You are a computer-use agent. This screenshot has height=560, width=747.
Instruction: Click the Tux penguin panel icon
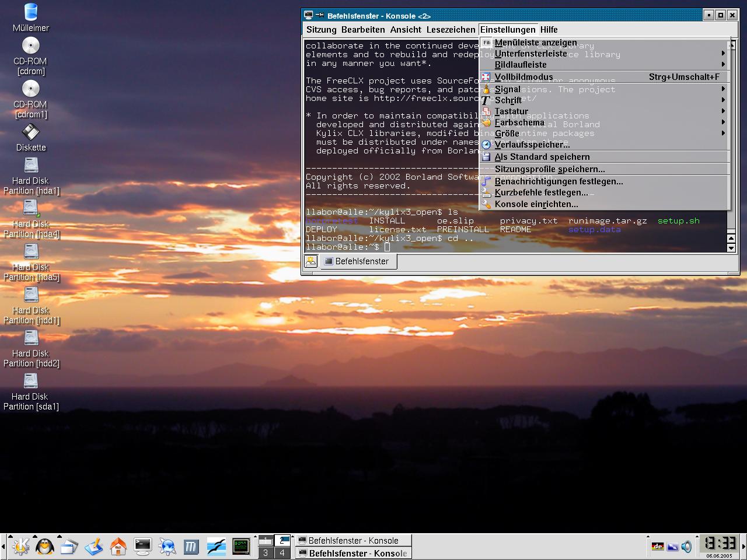click(x=45, y=547)
